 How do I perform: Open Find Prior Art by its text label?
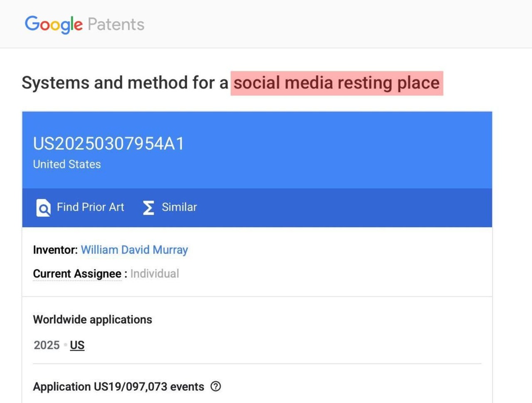coord(90,207)
